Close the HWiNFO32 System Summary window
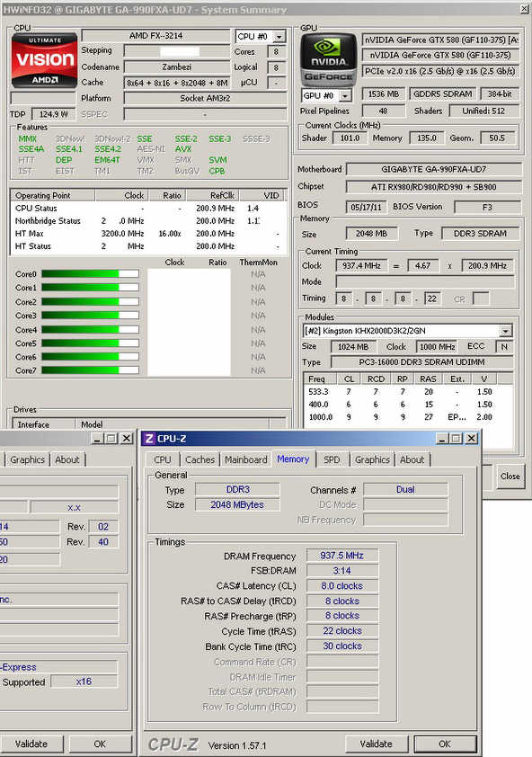This screenshot has height=757, width=532. tap(524, 10)
